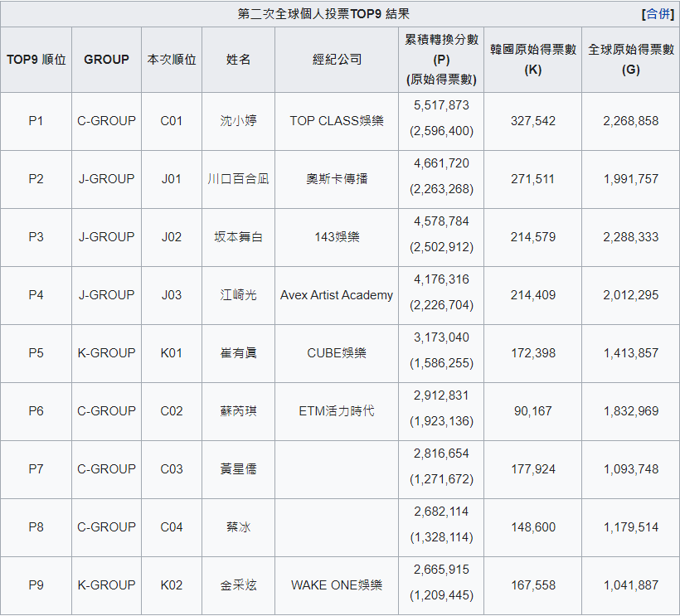
Task: Click the P1 rank cell
Action: tap(36, 121)
